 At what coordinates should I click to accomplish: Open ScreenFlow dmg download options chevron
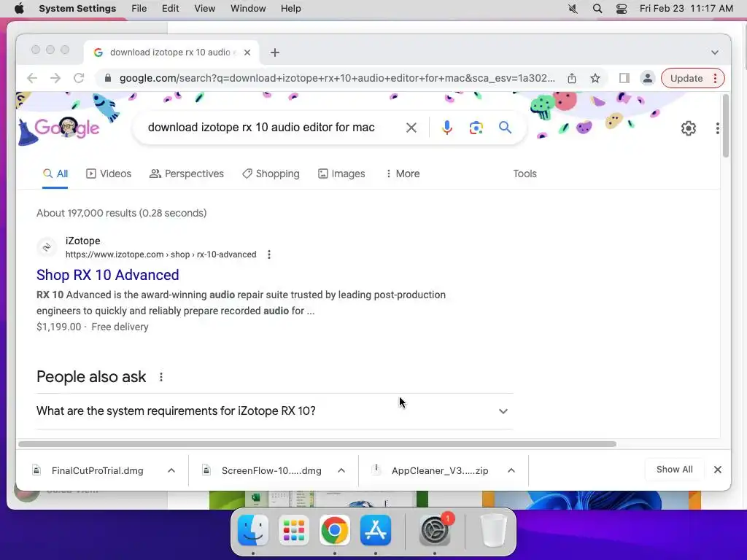341,470
